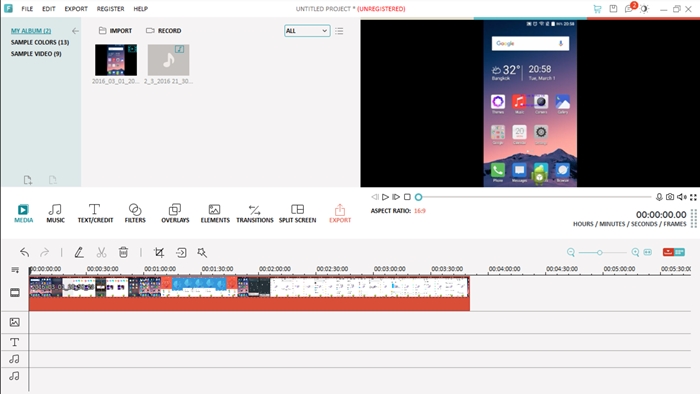Open the Overlays library
This screenshot has width=700, height=394.
[175, 213]
